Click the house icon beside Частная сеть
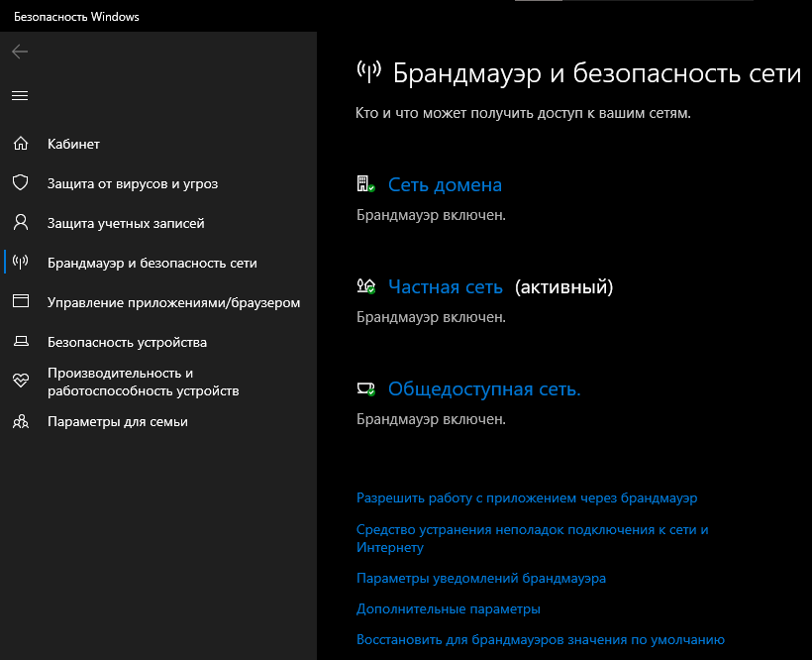Screen dimensions: 812x660 [x=365, y=286]
